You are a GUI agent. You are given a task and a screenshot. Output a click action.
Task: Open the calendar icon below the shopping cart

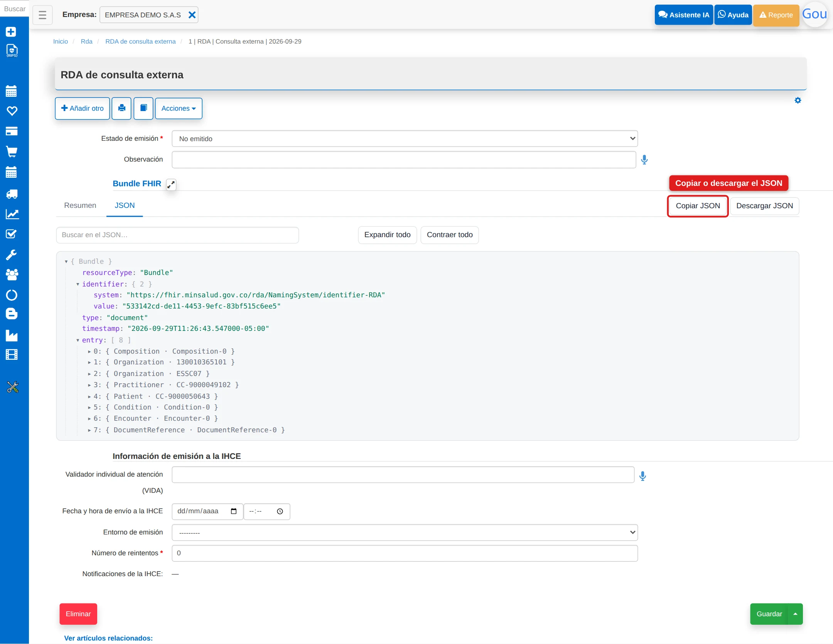[x=11, y=172]
